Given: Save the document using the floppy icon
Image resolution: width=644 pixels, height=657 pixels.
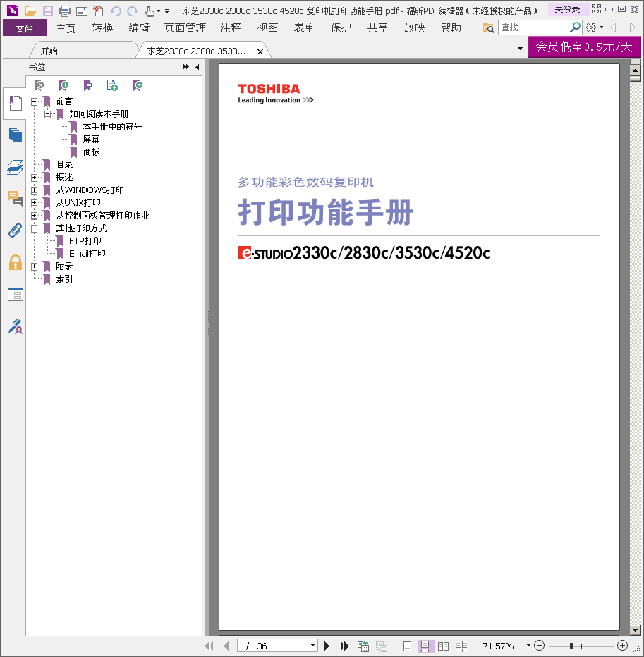Looking at the screenshot, I should tap(48, 11).
